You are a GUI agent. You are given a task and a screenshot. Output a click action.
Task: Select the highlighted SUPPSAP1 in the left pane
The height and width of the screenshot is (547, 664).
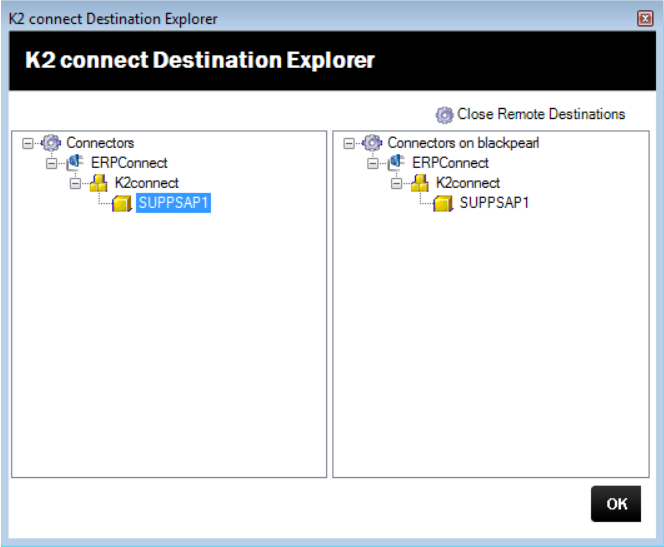[173, 203]
